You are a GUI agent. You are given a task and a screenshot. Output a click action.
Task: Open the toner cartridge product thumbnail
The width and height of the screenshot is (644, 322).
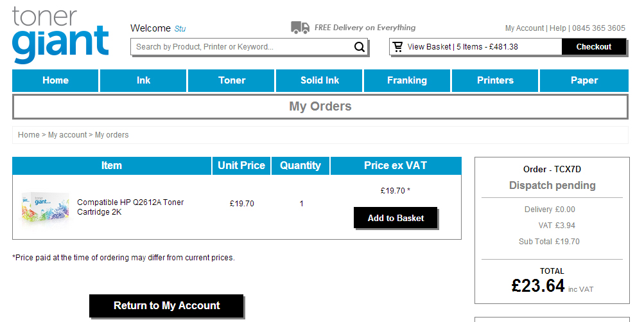[45, 207]
